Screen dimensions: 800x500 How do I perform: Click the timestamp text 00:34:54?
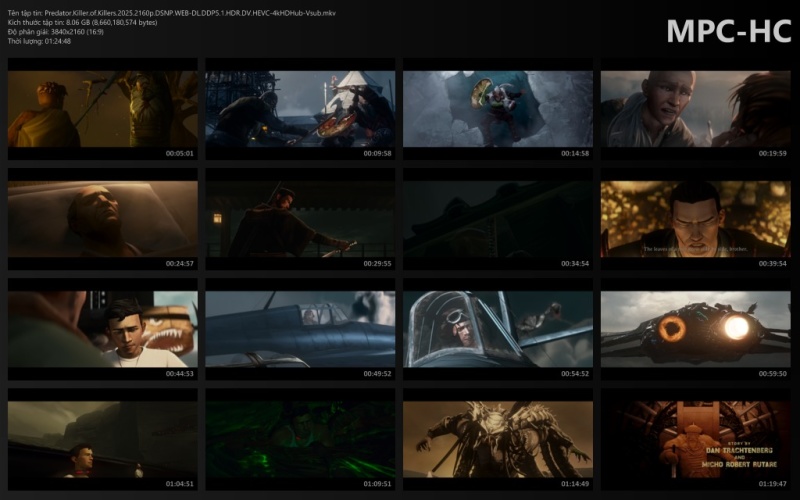(x=575, y=264)
